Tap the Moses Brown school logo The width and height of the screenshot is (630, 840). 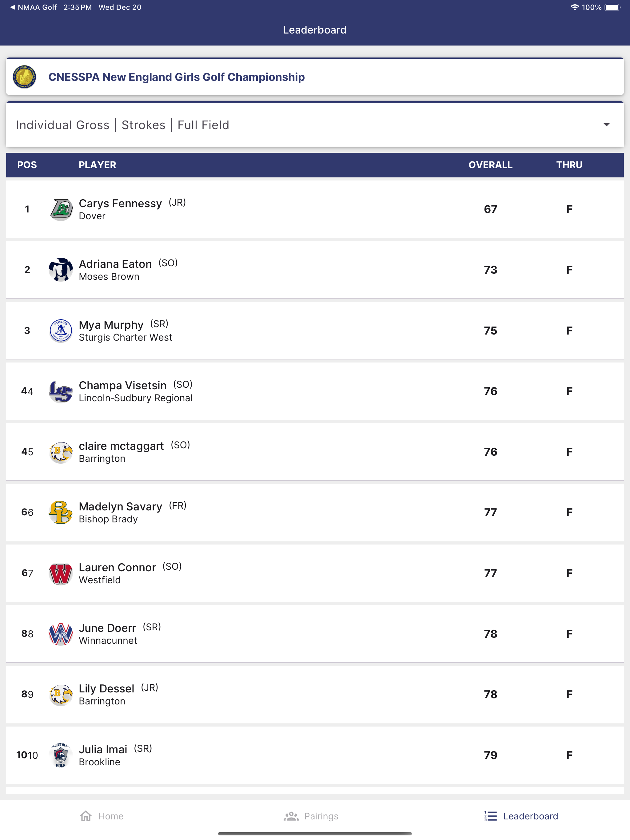coord(61,270)
